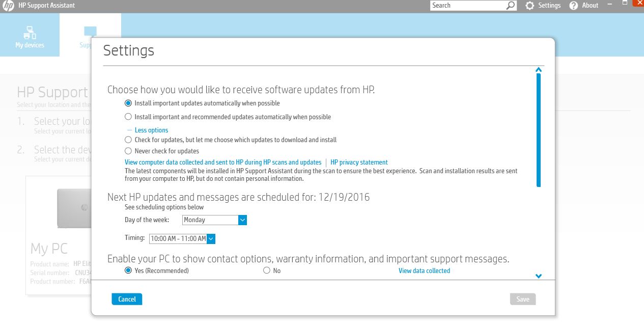The width and height of the screenshot is (644, 325).
Task: Click the Cancel button
Action: pyautogui.click(x=127, y=299)
